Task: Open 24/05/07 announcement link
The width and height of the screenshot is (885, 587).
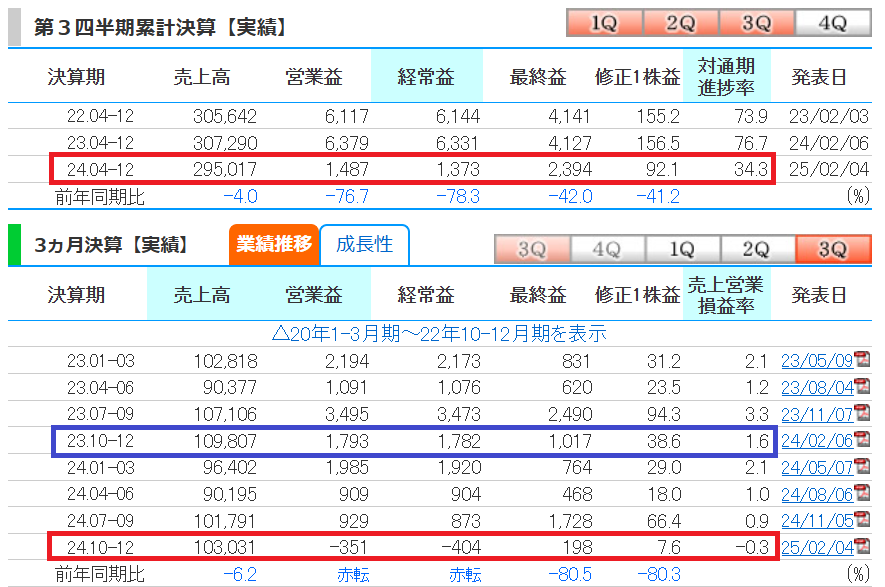Action: [x=817, y=468]
